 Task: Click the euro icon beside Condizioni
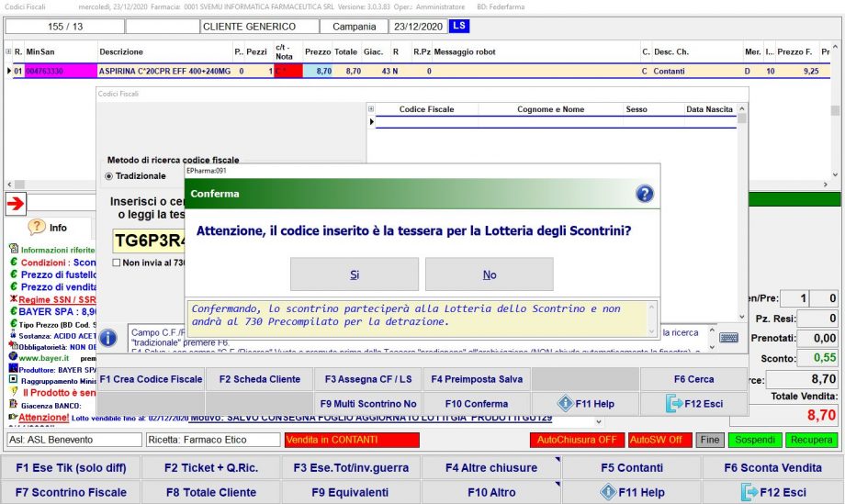click(14, 262)
